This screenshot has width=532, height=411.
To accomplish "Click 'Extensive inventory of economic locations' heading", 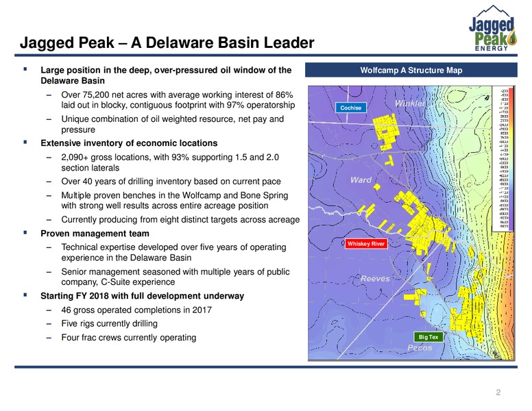I will point(129,143).
